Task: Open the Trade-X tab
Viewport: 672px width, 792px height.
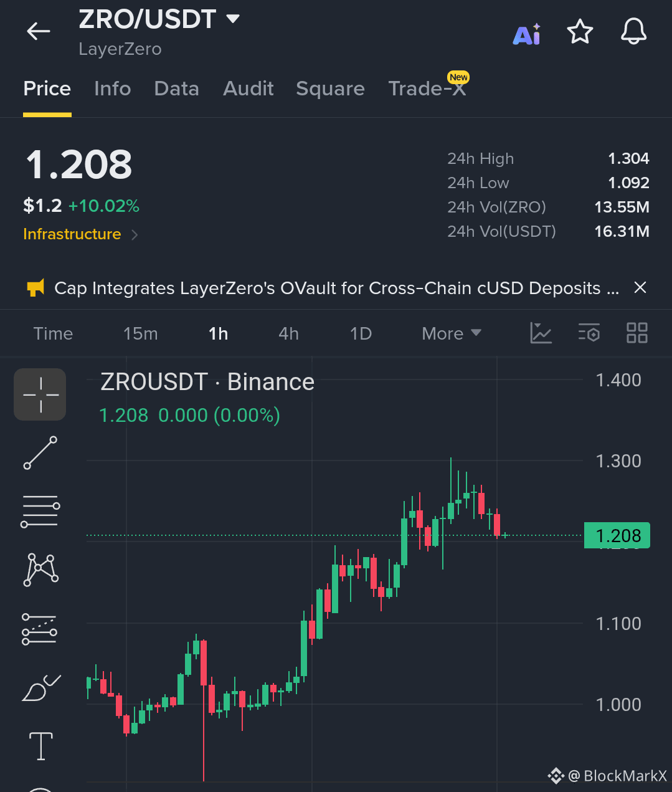Action: pos(427,88)
